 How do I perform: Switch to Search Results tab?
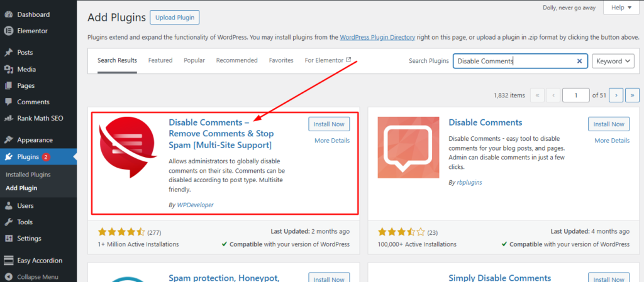[117, 60]
